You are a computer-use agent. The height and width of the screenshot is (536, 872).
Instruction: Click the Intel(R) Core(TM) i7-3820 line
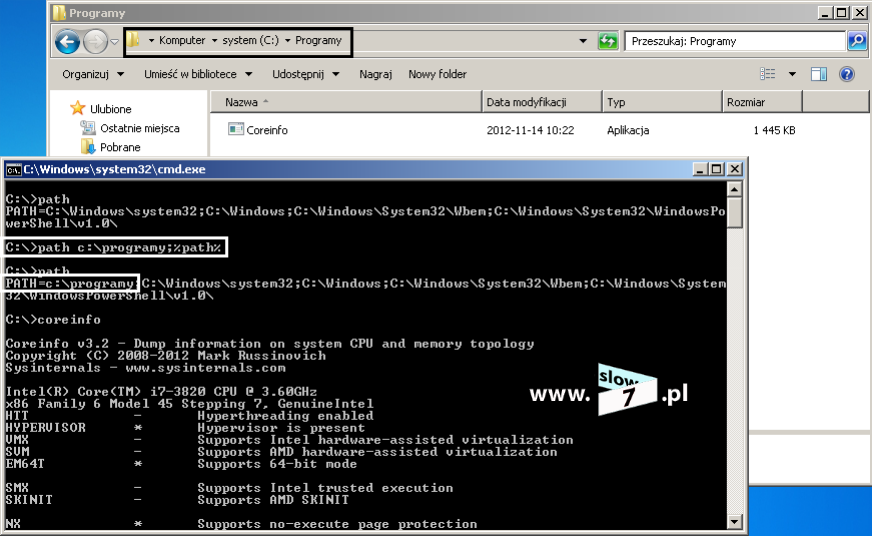[161, 391]
